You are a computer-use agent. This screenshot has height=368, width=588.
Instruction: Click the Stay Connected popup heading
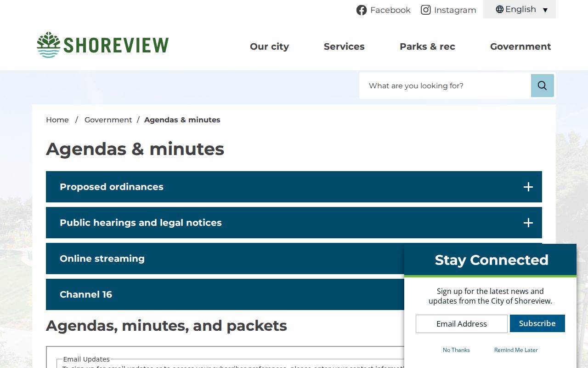point(492,260)
